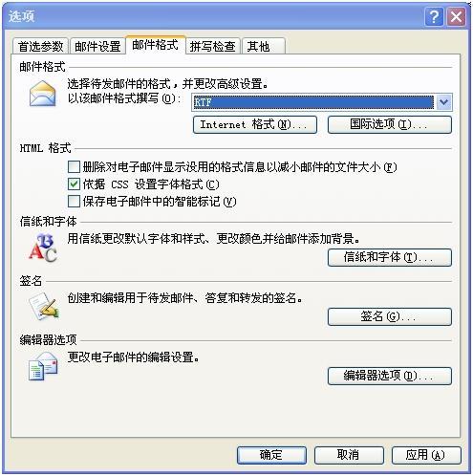Confirm with the 确定 button
The width and height of the screenshot is (473, 476).
point(271,455)
